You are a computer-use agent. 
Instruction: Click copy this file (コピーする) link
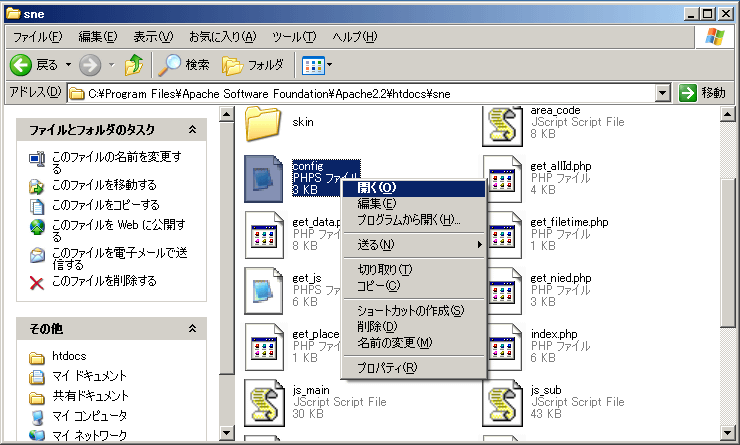106,205
